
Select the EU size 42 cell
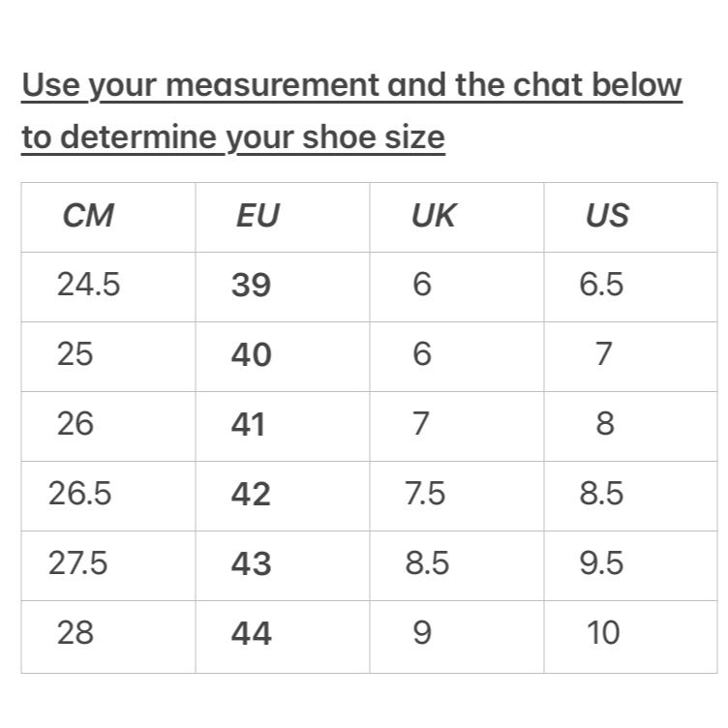[x=283, y=496]
